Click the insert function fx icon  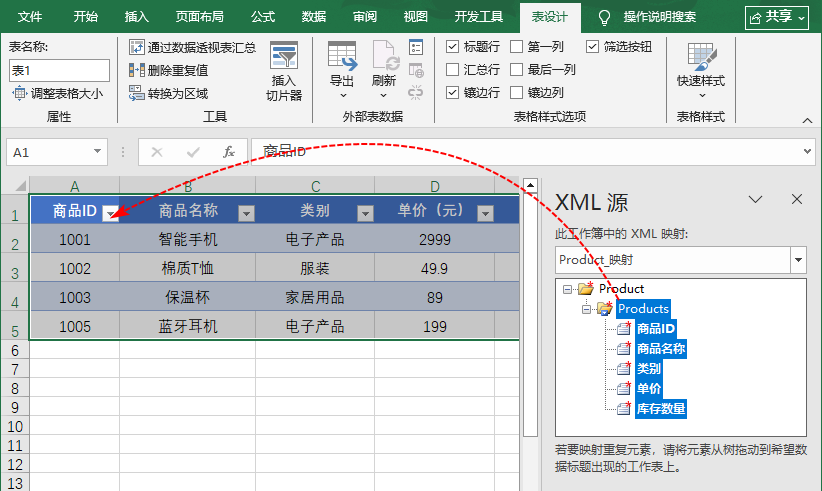[x=229, y=152]
